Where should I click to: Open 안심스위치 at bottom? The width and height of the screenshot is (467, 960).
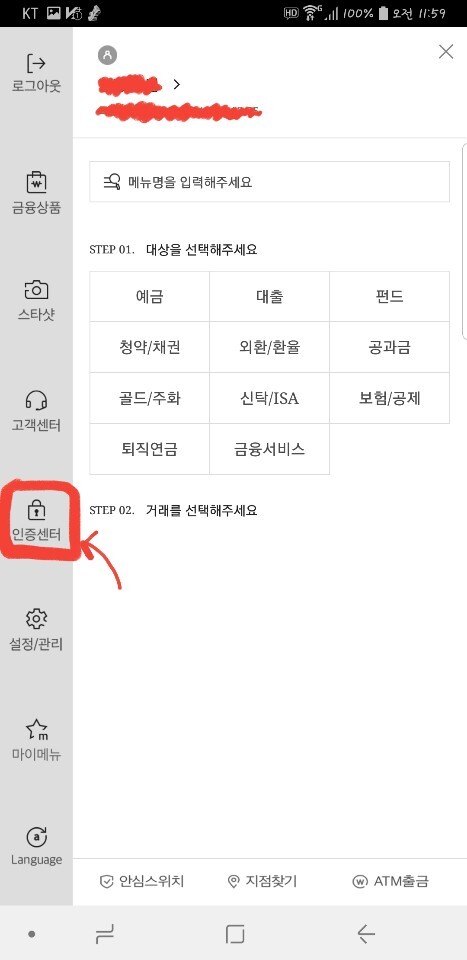coord(141,881)
